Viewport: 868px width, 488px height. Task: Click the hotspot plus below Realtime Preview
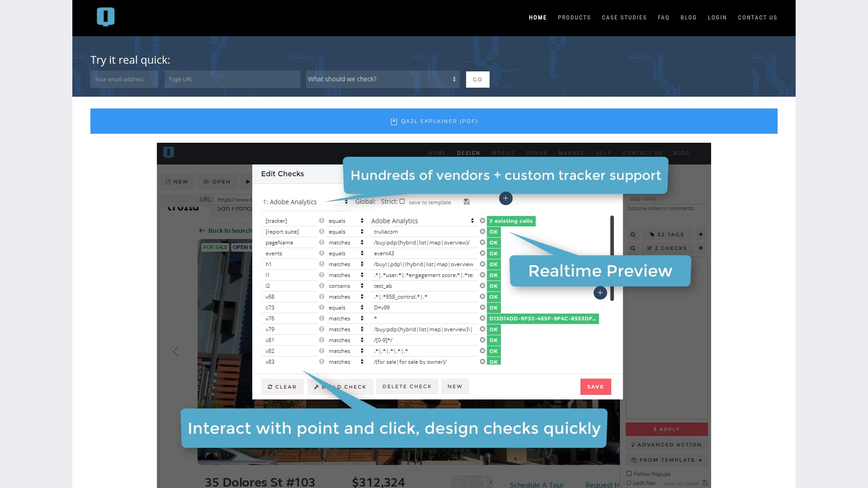(x=600, y=293)
